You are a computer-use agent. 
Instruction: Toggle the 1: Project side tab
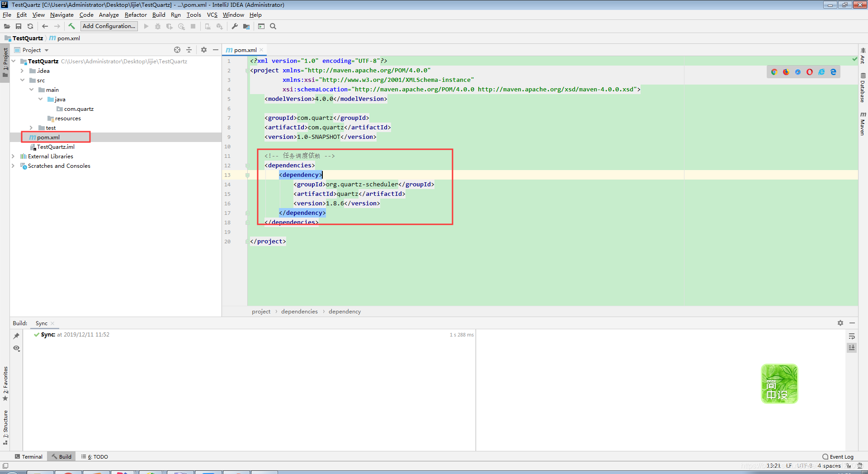point(5,62)
